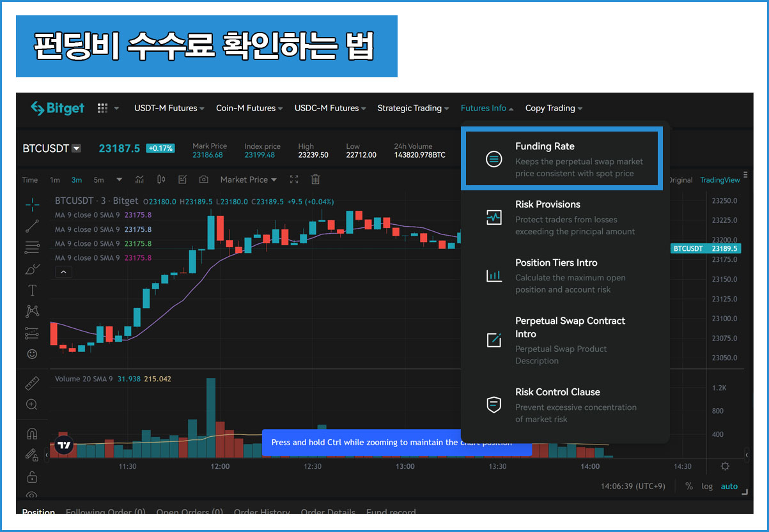
Task: Enter fullscreen chart mode icon
Action: [x=294, y=180]
